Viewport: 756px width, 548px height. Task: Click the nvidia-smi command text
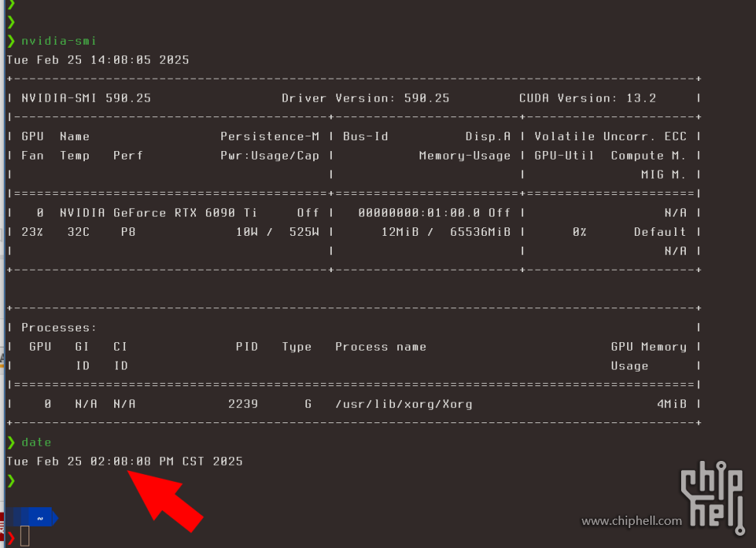59,41
